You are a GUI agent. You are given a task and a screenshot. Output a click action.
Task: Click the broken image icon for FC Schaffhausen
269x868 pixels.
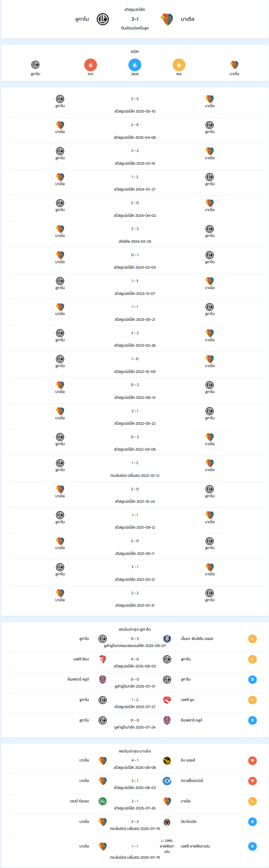tap(162, 840)
